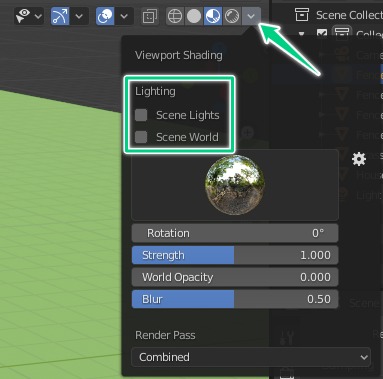Screen dimensions: 383x379
Task: Toggle the Collection exclude checkbox in outliner
Action: 322,34
